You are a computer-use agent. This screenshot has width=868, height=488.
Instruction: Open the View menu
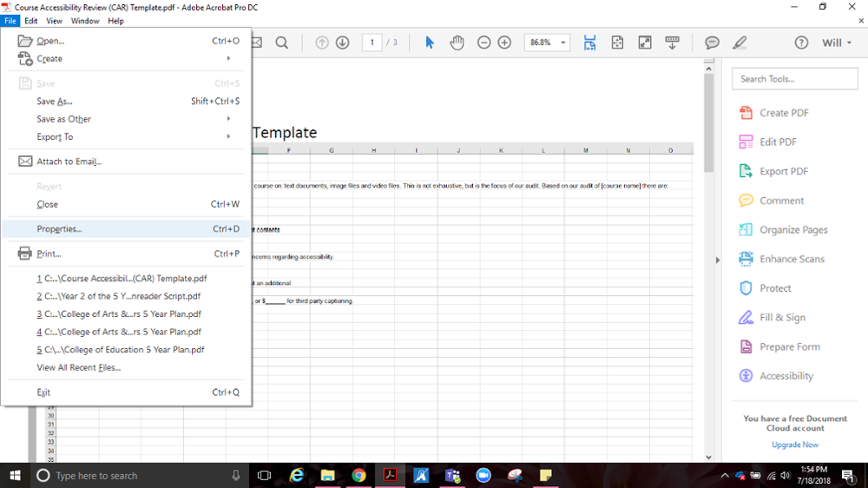pos(54,21)
